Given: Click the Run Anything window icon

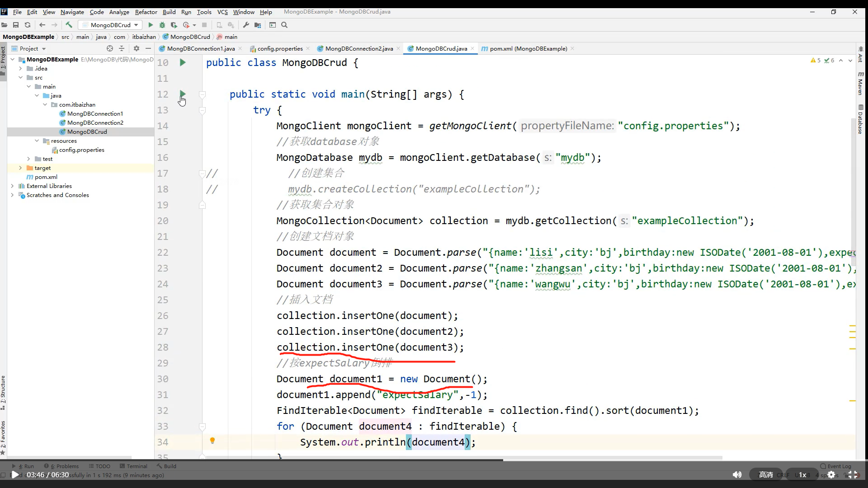Looking at the screenshot, I should pos(273,25).
